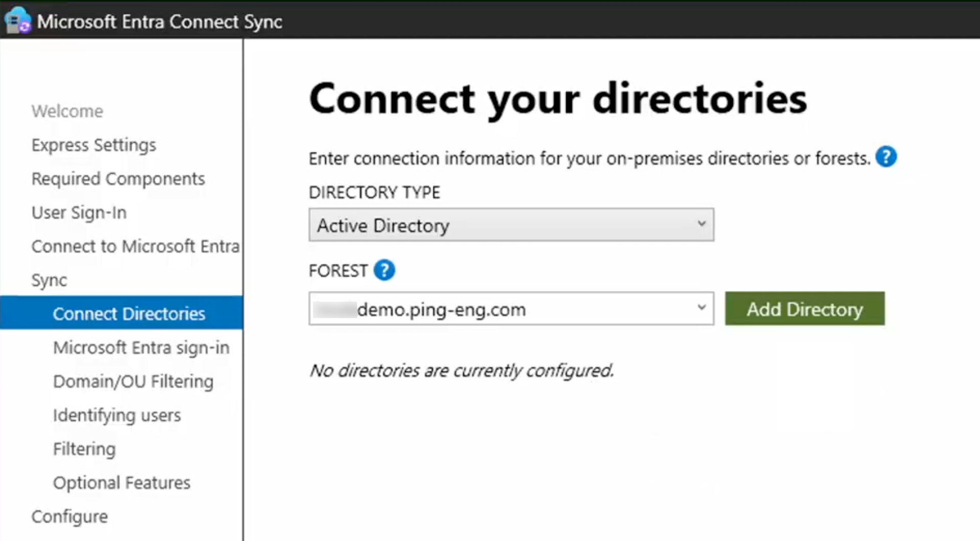Navigate to Express Settings
The width and height of the screenshot is (980, 541).
tap(94, 145)
